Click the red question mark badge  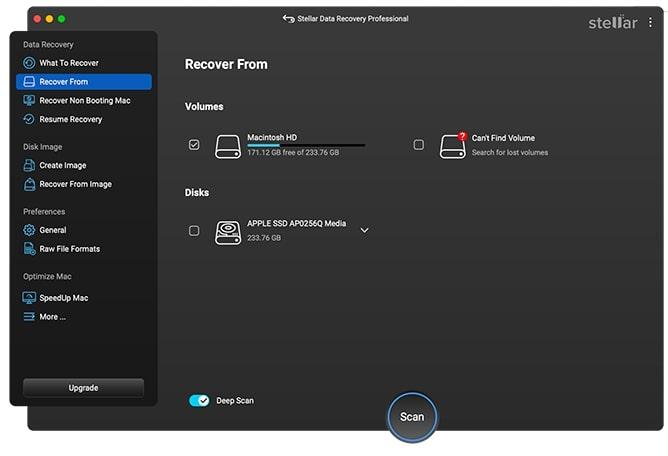pyautogui.click(x=462, y=136)
